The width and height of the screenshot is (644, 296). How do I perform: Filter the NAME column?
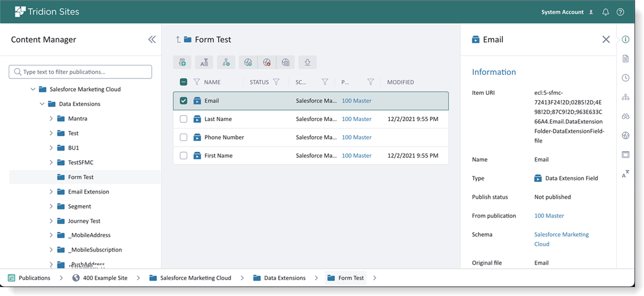tap(196, 82)
